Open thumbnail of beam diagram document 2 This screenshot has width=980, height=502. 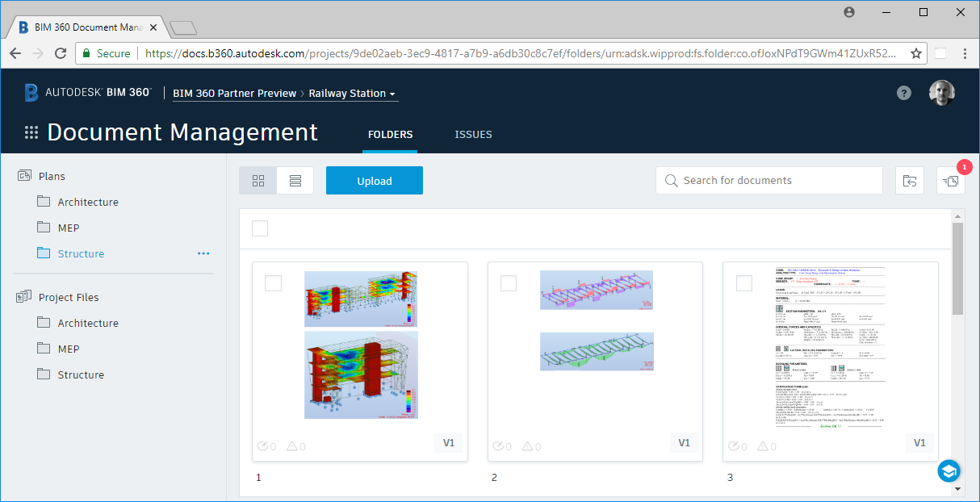[597, 321]
